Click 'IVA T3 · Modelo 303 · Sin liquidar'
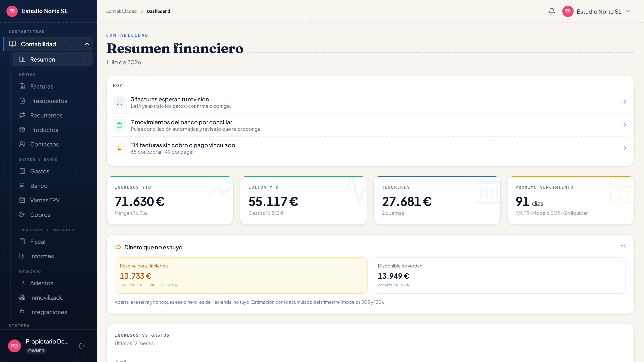644x362 pixels. pyautogui.click(x=551, y=213)
